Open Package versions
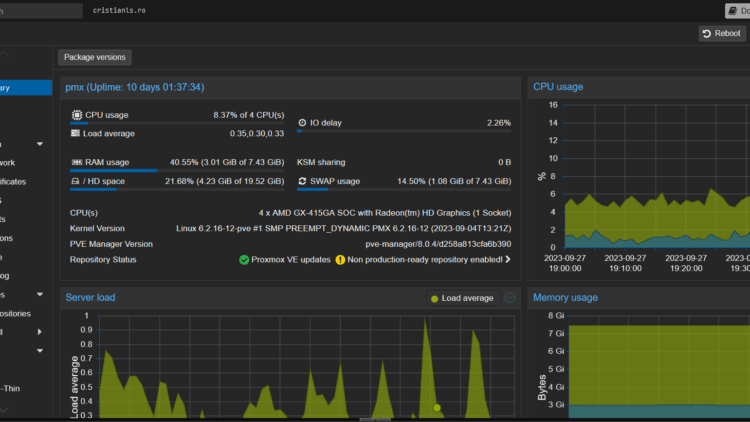The height and width of the screenshot is (422, 750). 95,57
